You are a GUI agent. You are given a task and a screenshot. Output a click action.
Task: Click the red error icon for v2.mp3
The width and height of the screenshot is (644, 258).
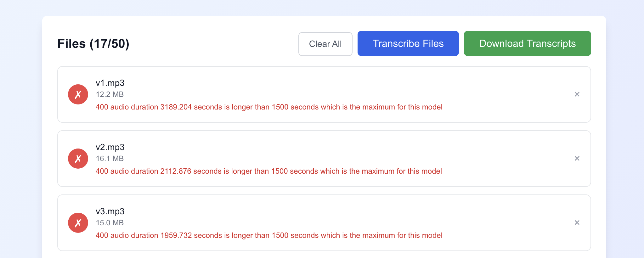(78, 159)
